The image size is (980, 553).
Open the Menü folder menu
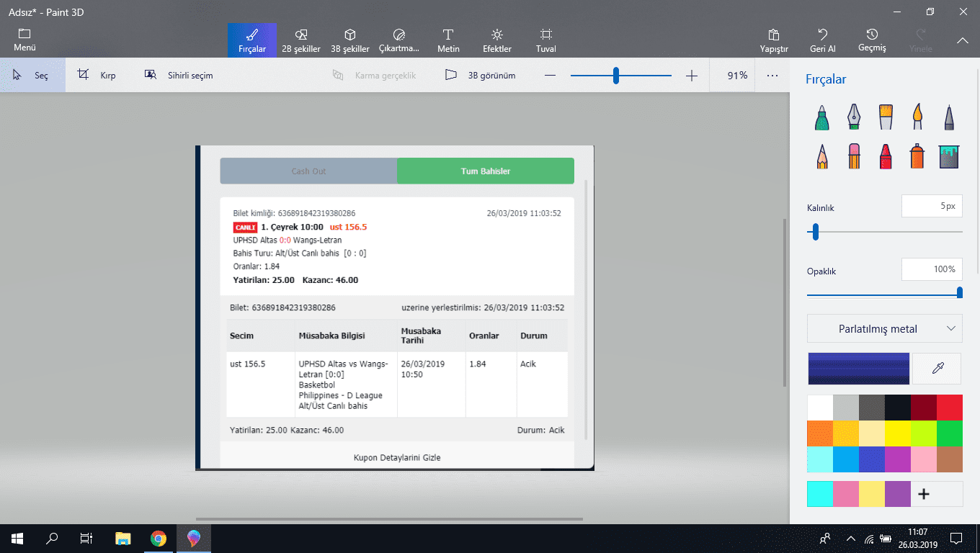click(24, 40)
